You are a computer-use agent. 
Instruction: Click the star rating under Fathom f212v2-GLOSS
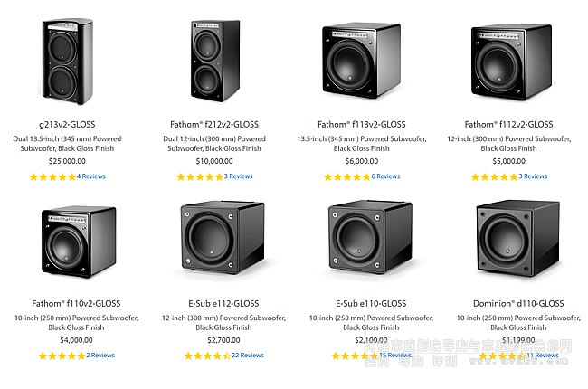tap(199, 176)
